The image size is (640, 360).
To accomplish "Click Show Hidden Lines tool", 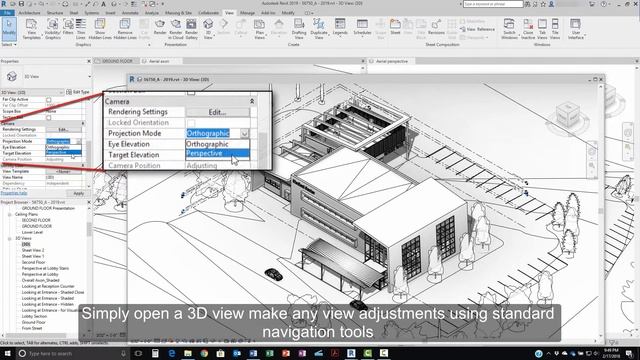I will pyautogui.click(x=100, y=29).
